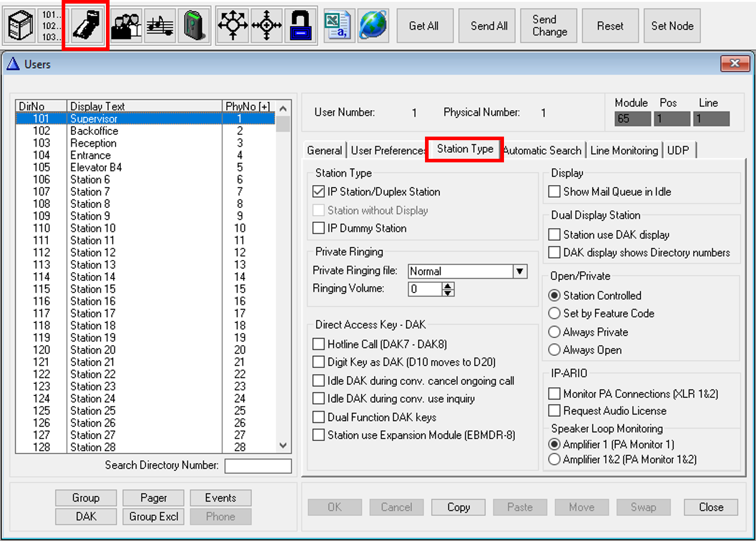This screenshot has height=541, width=756.
Task: Click the blue triangle Users window icon
Action: coord(14,64)
